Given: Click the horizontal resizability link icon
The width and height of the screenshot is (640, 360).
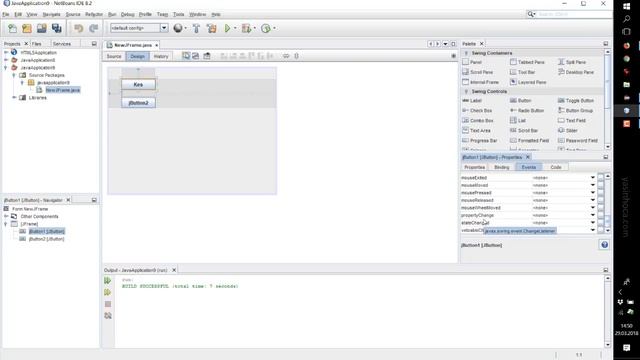Looking at the screenshot, I should click(286, 56).
